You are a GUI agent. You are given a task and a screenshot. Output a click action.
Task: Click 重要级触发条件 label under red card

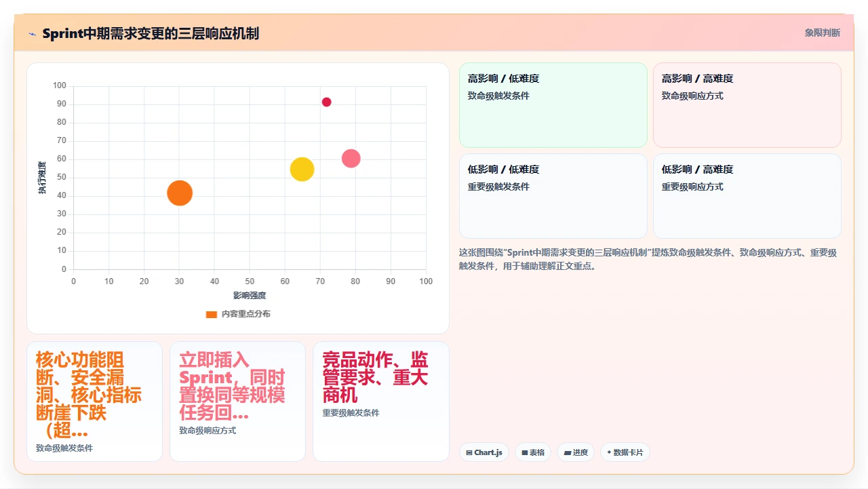351,413
